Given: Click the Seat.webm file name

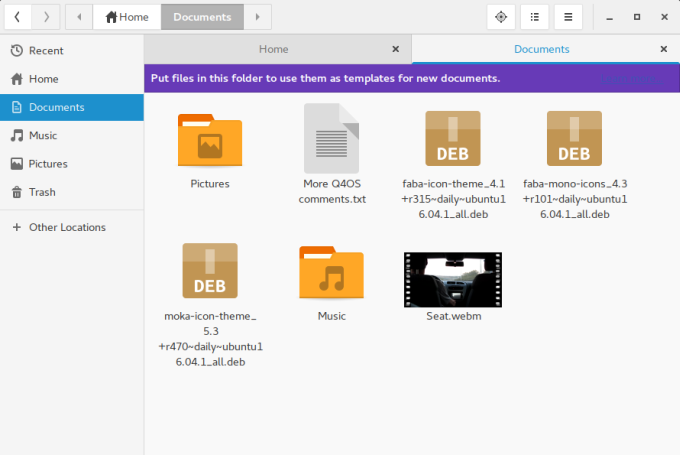Looking at the screenshot, I should coord(454,316).
